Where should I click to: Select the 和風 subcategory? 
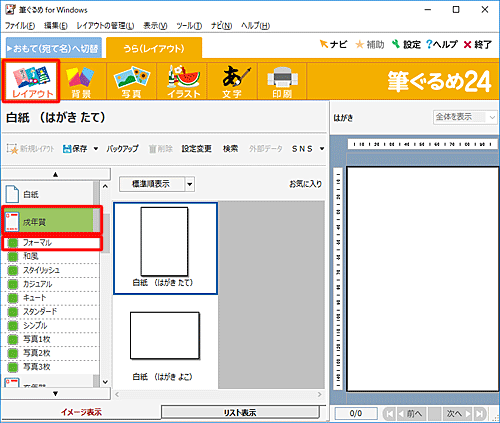pyautogui.click(x=51, y=256)
